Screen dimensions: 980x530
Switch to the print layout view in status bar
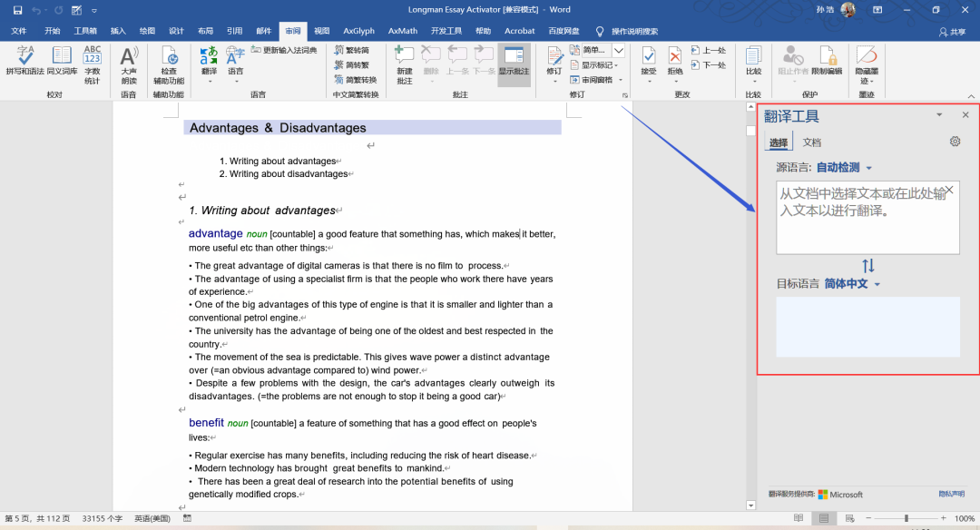[824, 518]
